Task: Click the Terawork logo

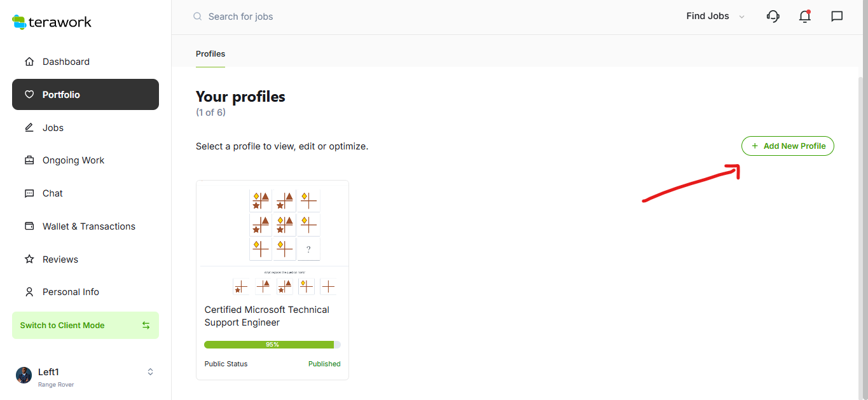Action: tap(52, 22)
